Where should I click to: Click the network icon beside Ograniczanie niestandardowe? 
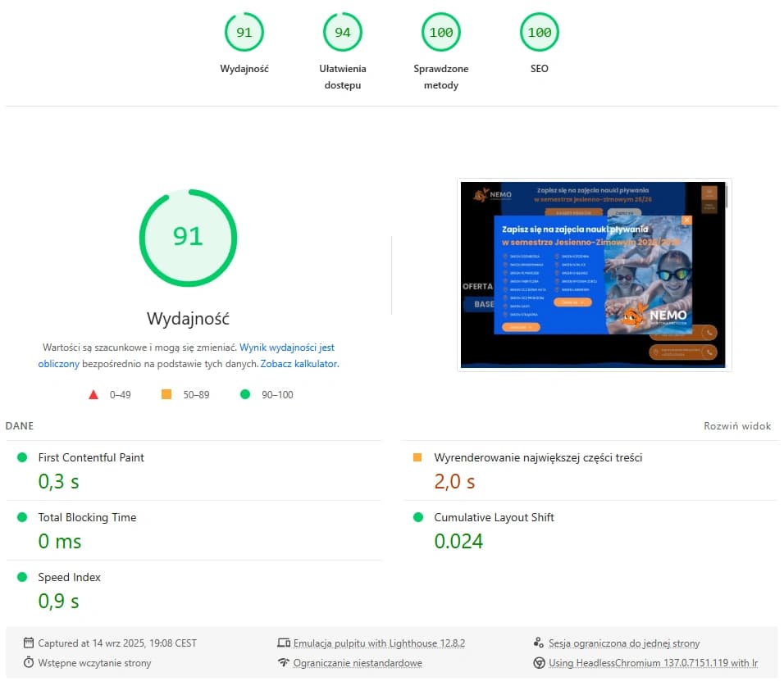click(x=285, y=663)
